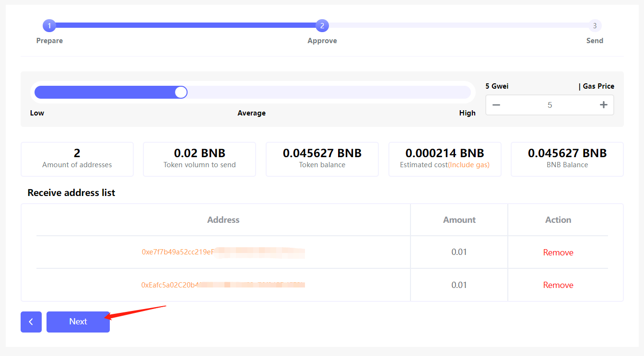Remove address 0xEafc5a02C20b row
This screenshot has width=644, height=356.
[558, 285]
